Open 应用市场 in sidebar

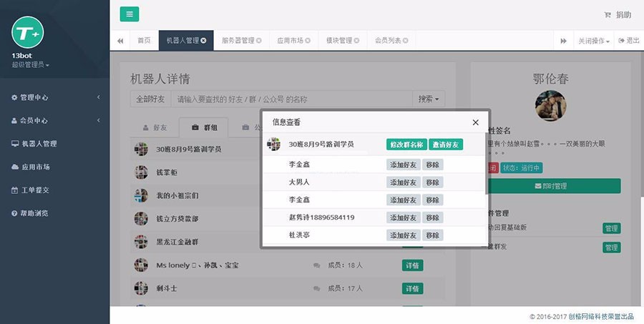(54, 167)
